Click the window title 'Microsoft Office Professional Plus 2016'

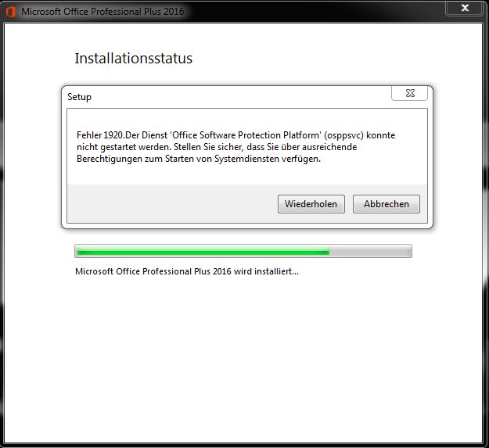(x=102, y=12)
